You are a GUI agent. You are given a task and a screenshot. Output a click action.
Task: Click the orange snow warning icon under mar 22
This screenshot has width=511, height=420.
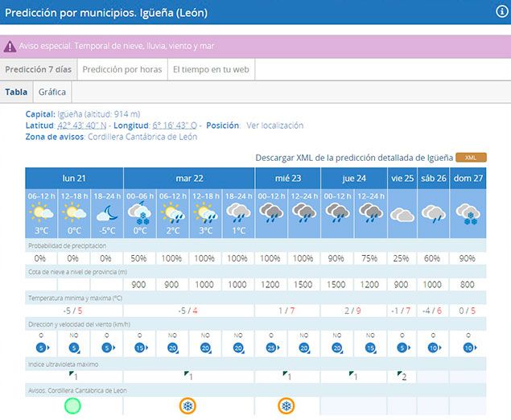click(188, 406)
